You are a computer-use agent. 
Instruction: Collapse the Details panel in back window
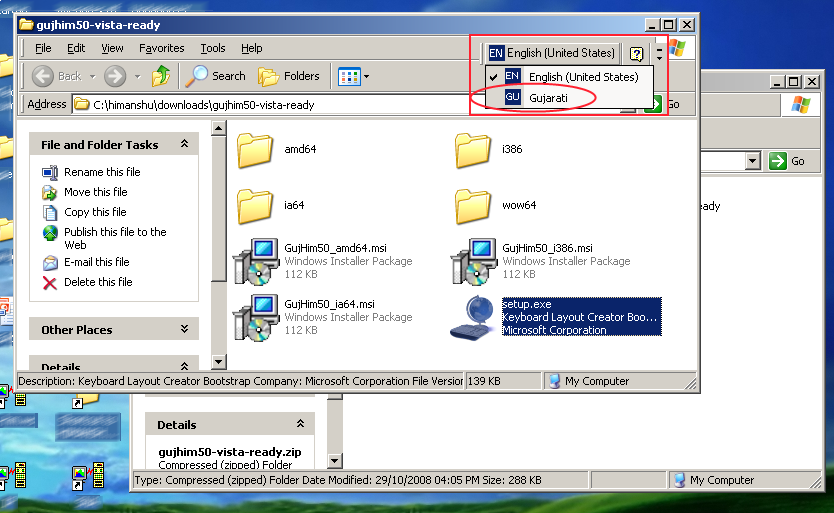(301, 424)
